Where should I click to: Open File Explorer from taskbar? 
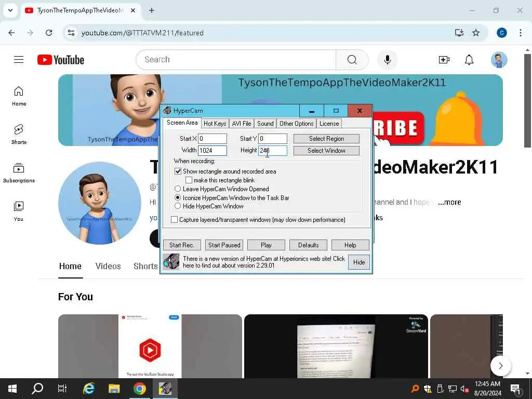click(114, 389)
